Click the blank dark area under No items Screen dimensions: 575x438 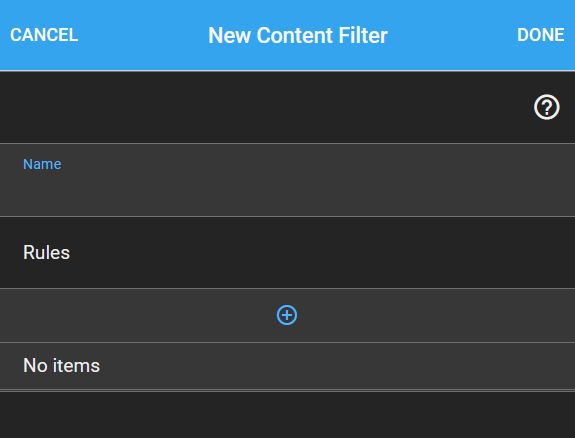(288, 415)
